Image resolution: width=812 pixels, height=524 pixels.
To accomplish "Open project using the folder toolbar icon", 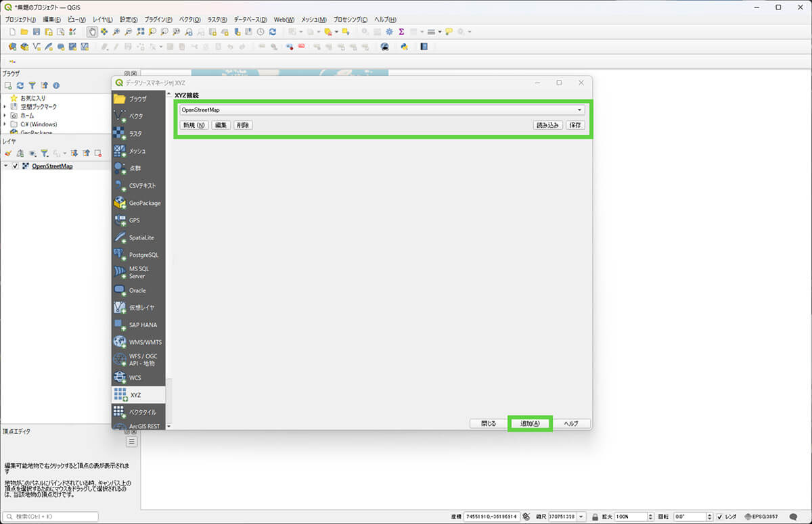I will (x=24, y=32).
